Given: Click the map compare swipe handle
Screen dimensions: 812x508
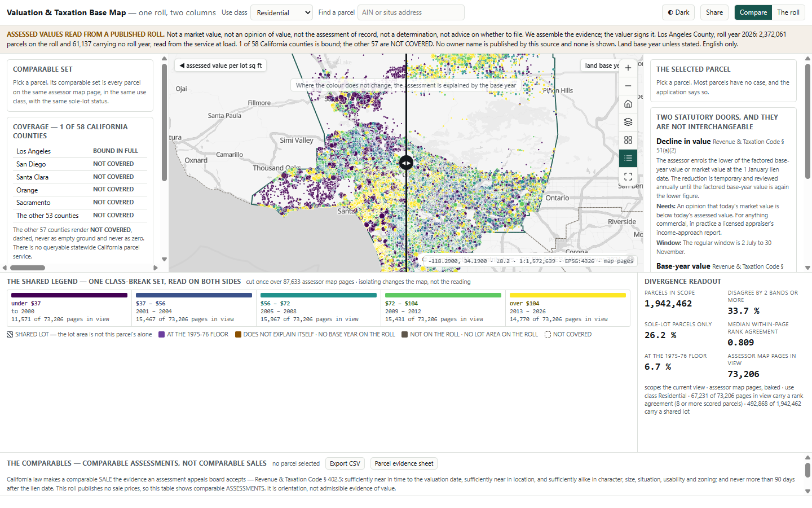Looking at the screenshot, I should click(406, 163).
